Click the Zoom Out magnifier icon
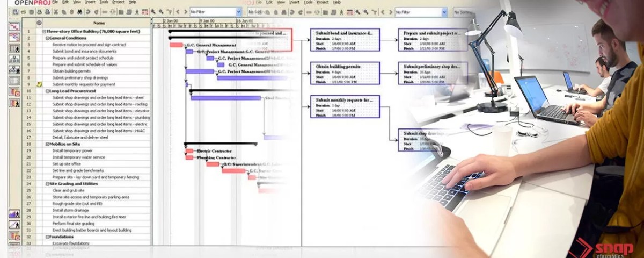Viewport: 644px width, 258px height. [161, 12]
